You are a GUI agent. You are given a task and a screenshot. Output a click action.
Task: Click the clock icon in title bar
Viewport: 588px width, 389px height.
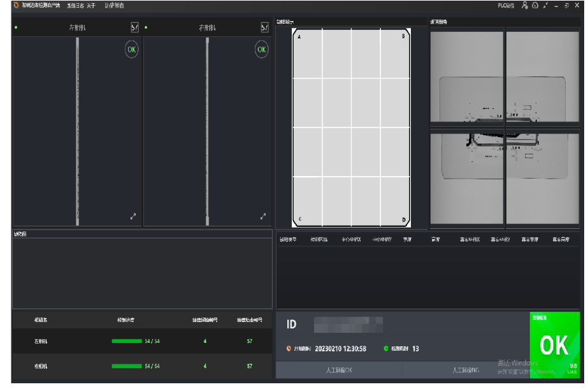point(535,5)
